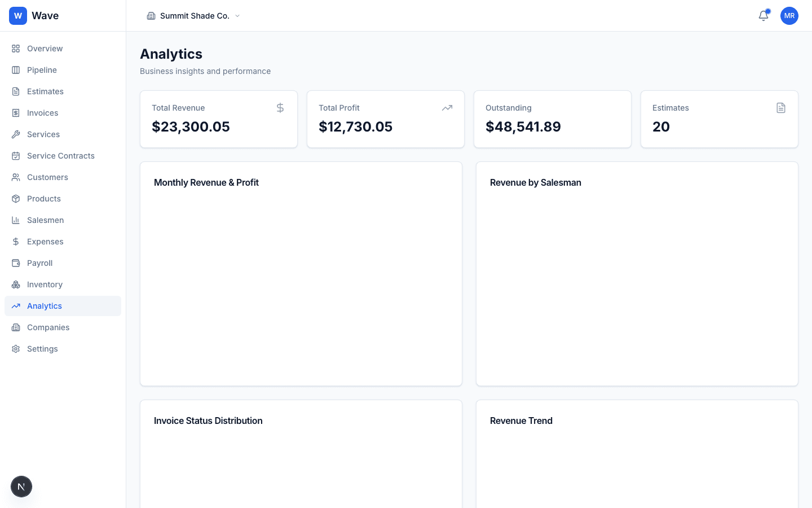Select the Analytics sidebar entry
The width and height of the screenshot is (812, 508).
point(44,306)
